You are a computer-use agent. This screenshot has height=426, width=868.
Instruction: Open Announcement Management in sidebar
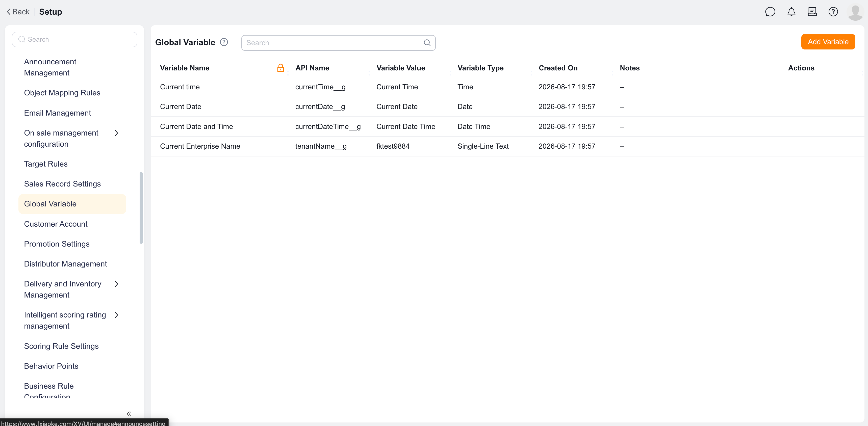50,67
